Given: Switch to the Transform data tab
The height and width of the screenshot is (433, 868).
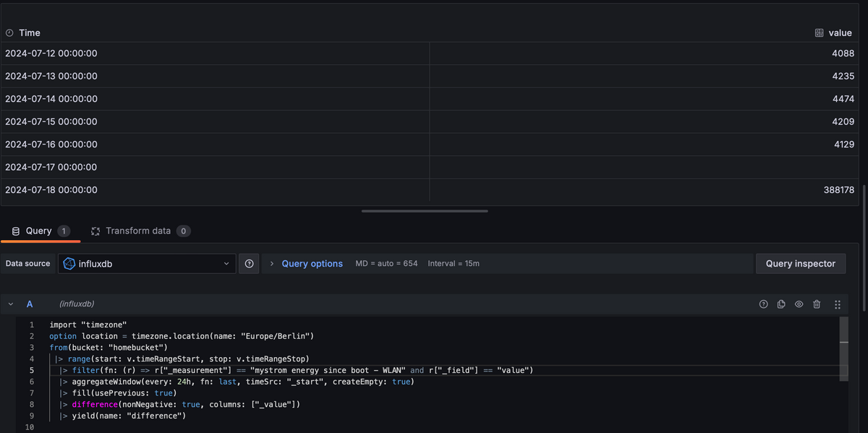Looking at the screenshot, I should pos(140,231).
